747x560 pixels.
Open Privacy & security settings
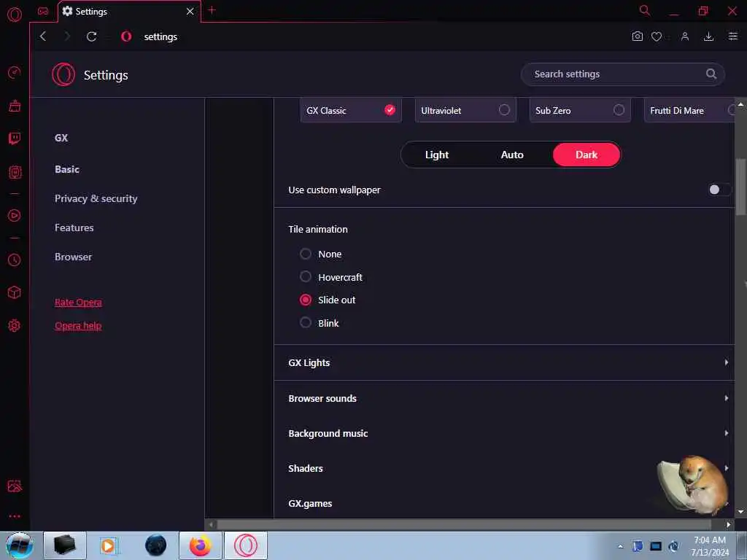96,198
